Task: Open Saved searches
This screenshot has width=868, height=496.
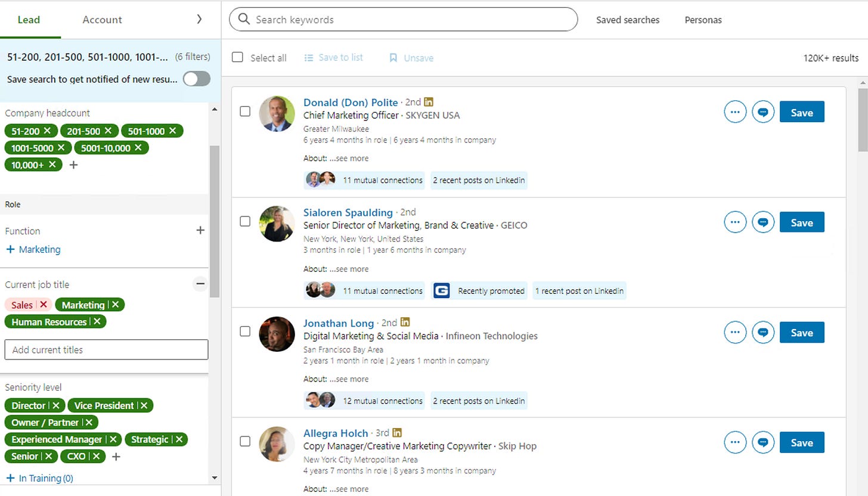Action: pos(628,20)
